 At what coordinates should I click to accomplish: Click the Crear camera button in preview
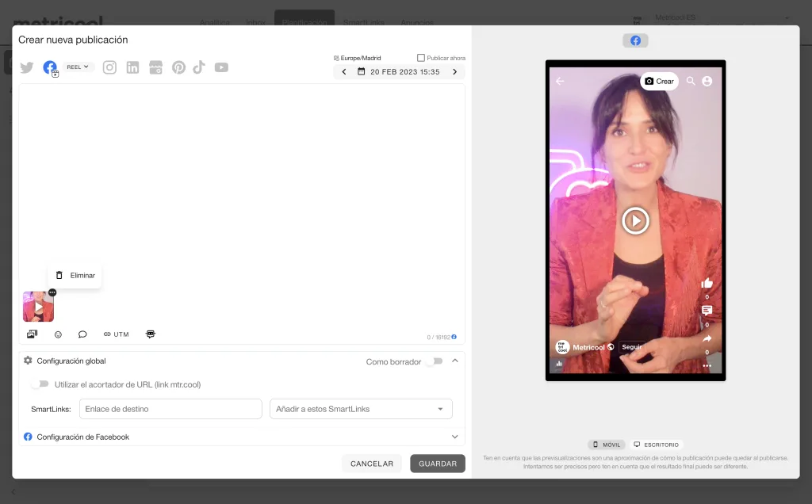(x=659, y=82)
